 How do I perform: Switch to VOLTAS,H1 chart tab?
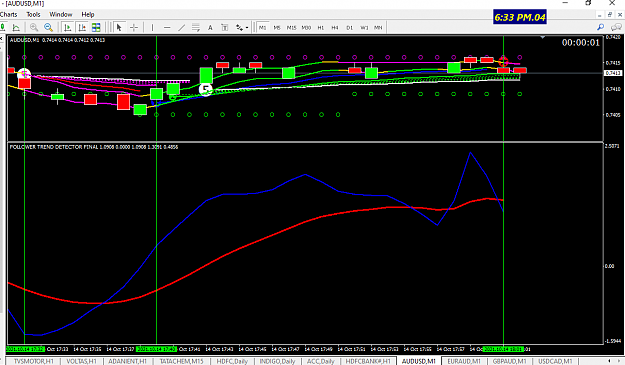click(82, 361)
